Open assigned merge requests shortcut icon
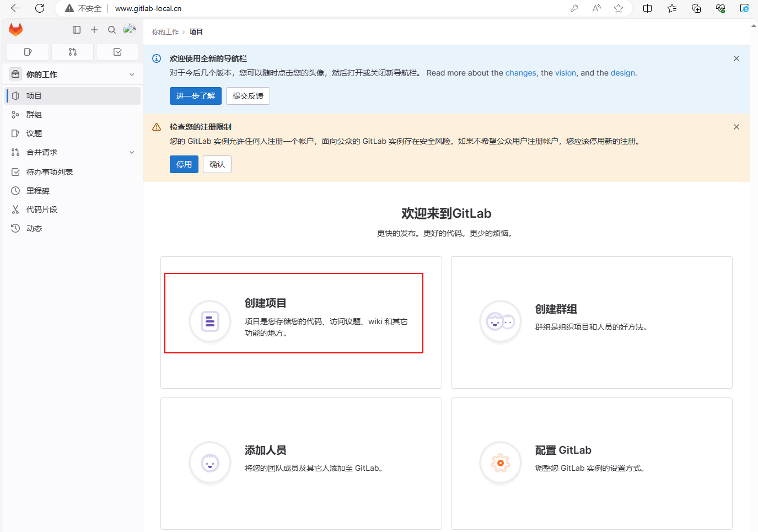This screenshot has height=532, width=758. pos(73,52)
